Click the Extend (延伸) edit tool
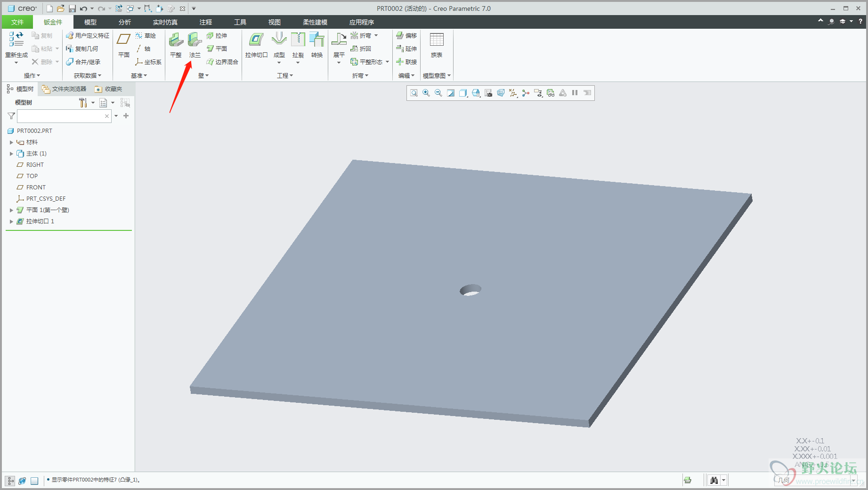This screenshot has width=868, height=490. coord(406,49)
